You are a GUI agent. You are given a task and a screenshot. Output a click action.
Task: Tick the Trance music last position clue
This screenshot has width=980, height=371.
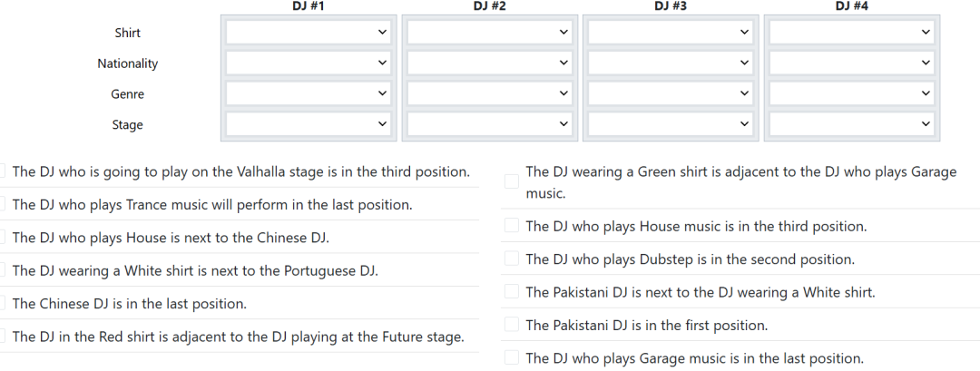point(3,205)
